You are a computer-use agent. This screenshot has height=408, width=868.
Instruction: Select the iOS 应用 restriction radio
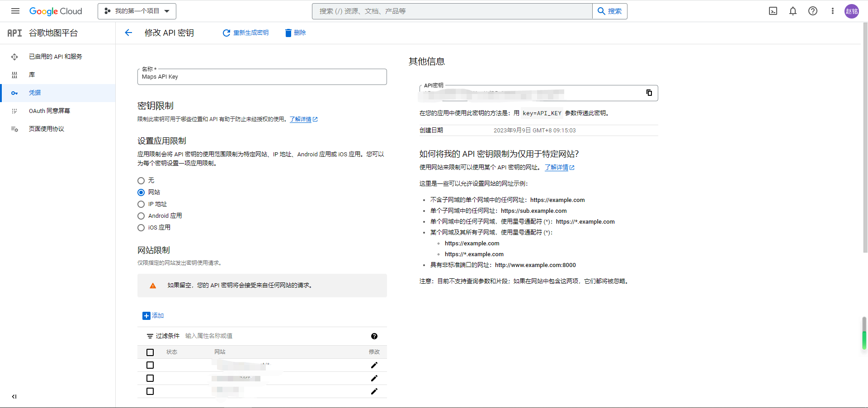click(x=141, y=227)
